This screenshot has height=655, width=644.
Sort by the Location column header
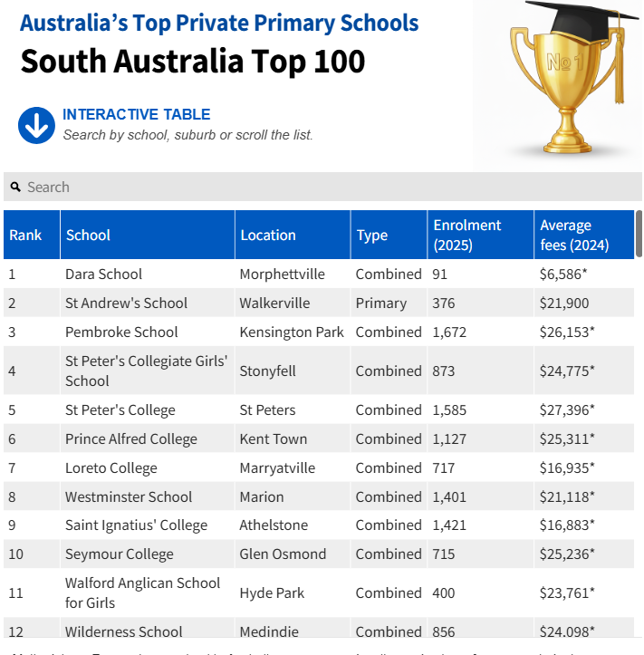pyautogui.click(x=293, y=235)
